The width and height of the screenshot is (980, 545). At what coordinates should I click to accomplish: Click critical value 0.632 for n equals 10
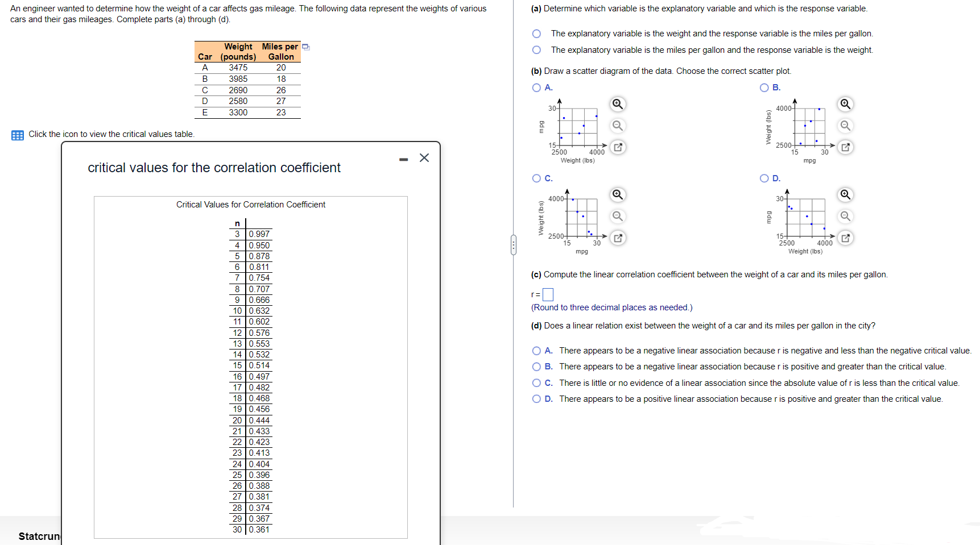(x=259, y=311)
